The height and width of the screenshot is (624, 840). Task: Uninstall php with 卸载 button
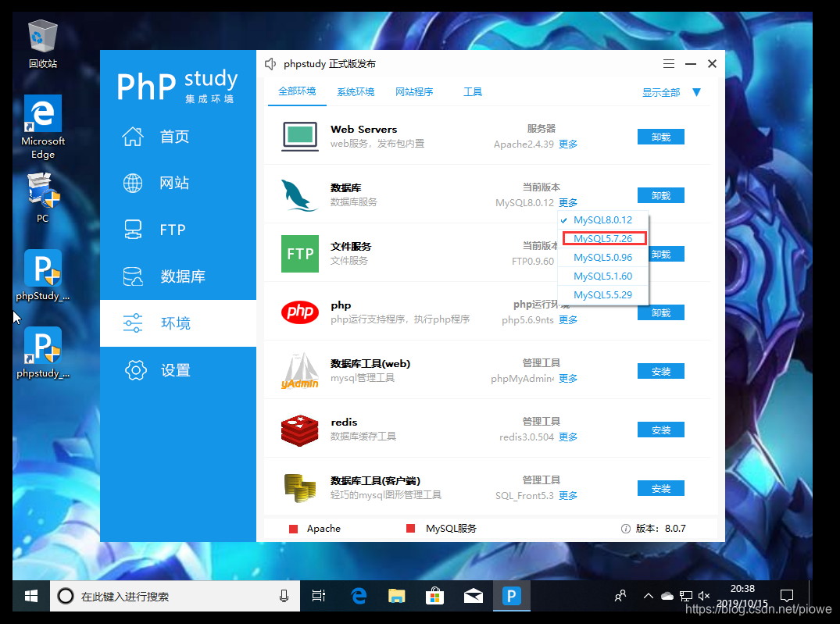point(660,313)
